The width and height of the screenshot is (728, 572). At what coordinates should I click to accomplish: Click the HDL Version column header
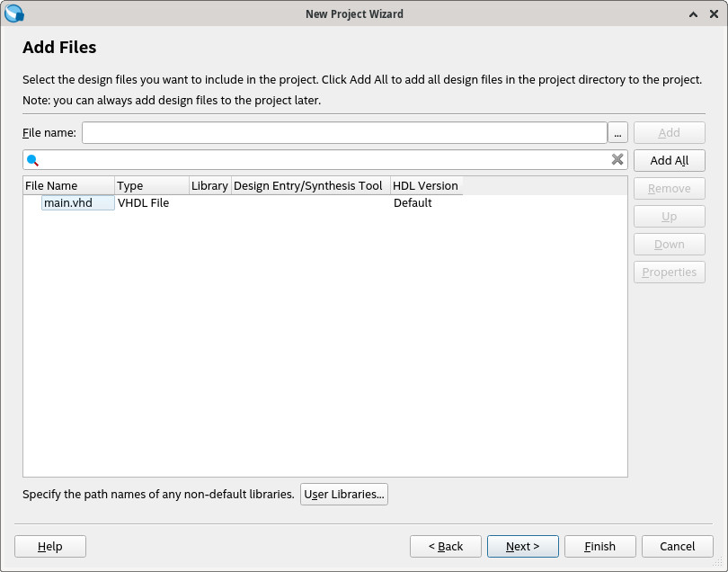coord(427,186)
